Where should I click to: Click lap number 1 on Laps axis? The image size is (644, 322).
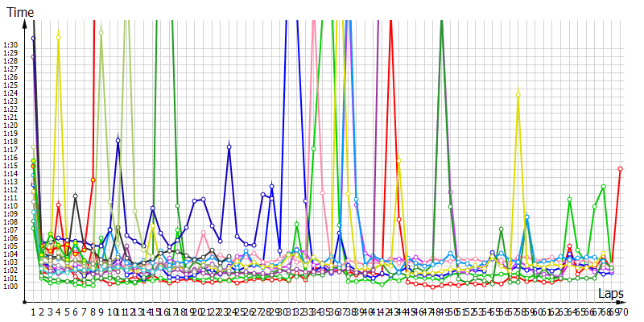[x=33, y=311]
